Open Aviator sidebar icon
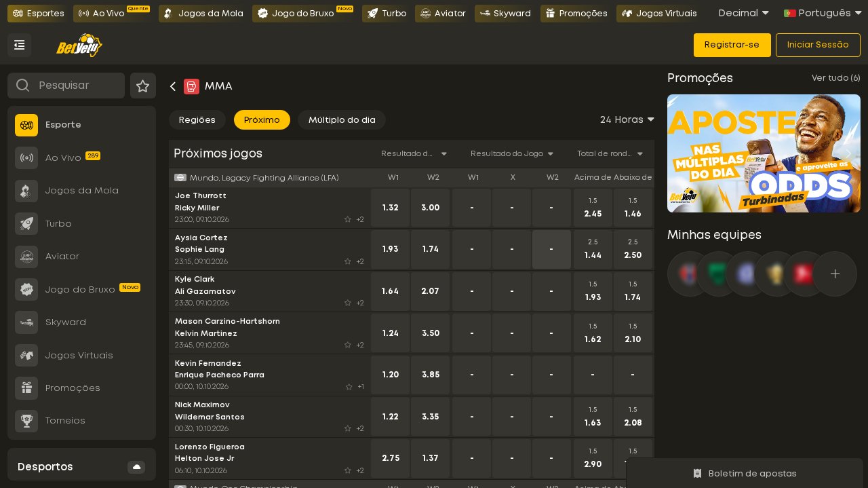The image size is (868, 488). (26, 257)
